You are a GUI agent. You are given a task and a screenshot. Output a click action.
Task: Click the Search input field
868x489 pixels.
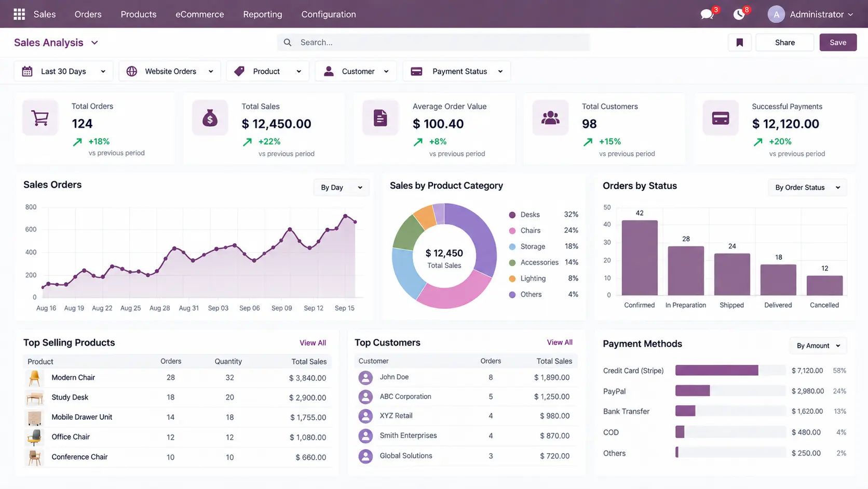pos(433,43)
